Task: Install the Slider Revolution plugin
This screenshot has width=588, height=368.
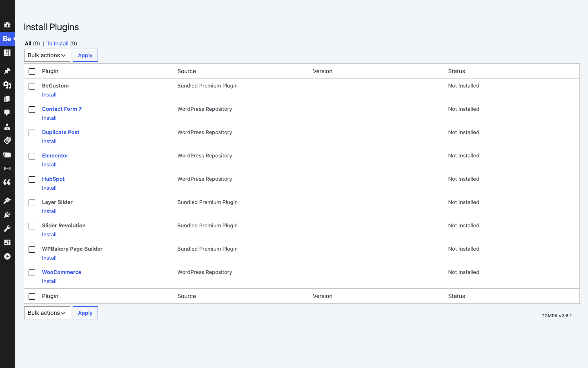Action: [x=49, y=234]
